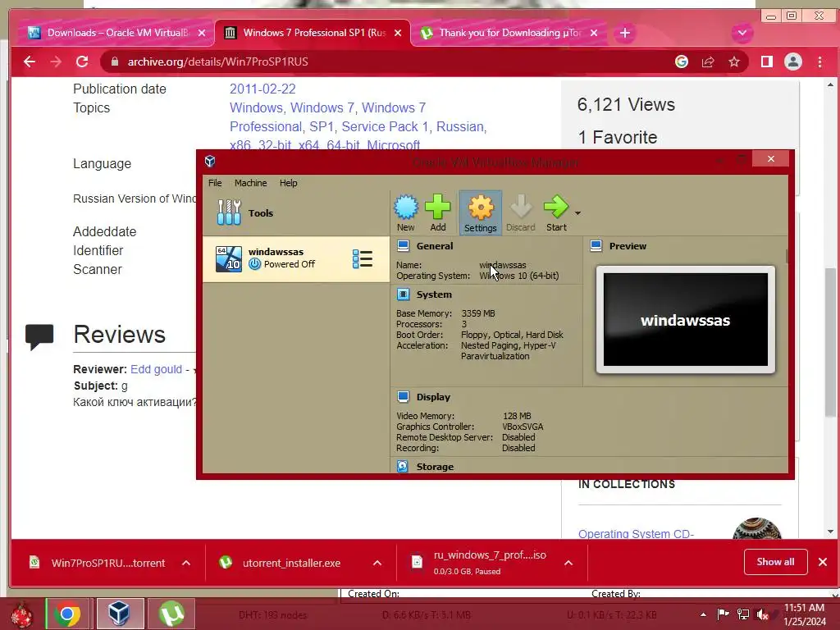
Task: Click the Preview panel header
Action: [x=628, y=246]
